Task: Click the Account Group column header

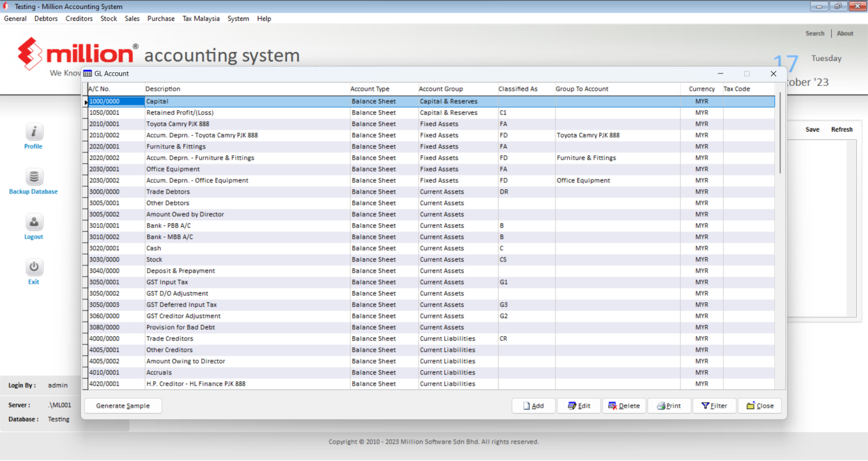Action: click(458, 89)
